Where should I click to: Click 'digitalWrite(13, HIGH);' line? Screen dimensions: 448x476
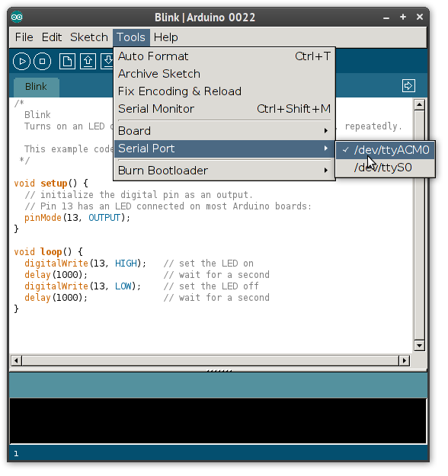[x=85, y=264]
